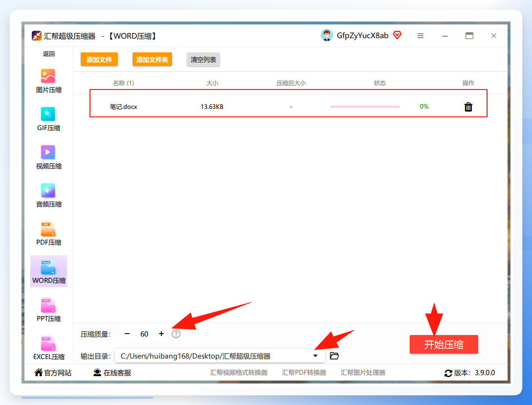Open 在线客服 online support
532x405 pixels.
click(x=112, y=373)
